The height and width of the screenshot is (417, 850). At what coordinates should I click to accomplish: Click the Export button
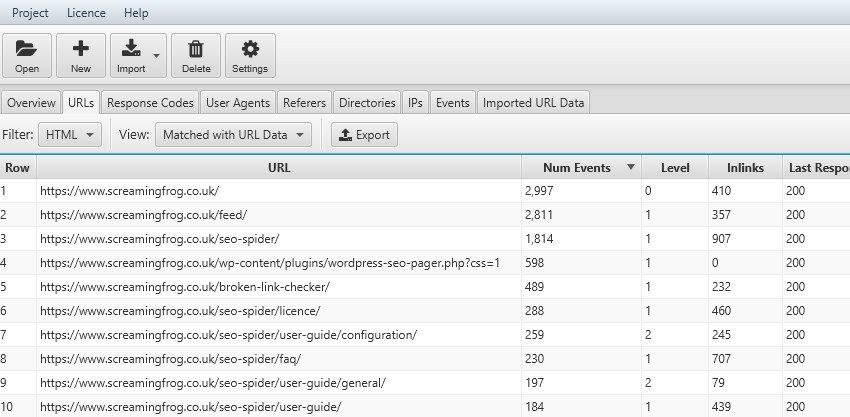(x=364, y=134)
